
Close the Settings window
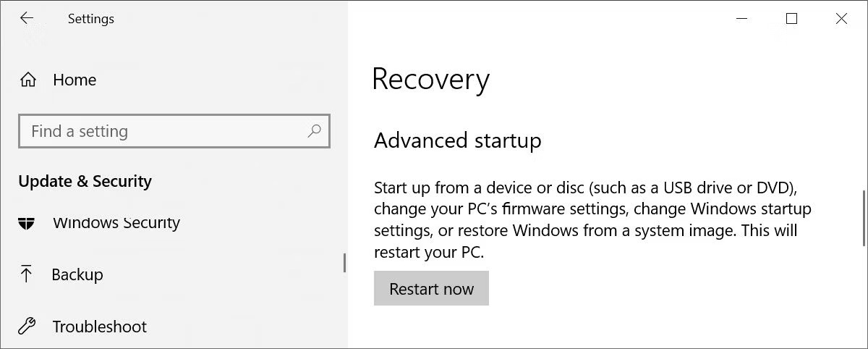click(x=841, y=19)
